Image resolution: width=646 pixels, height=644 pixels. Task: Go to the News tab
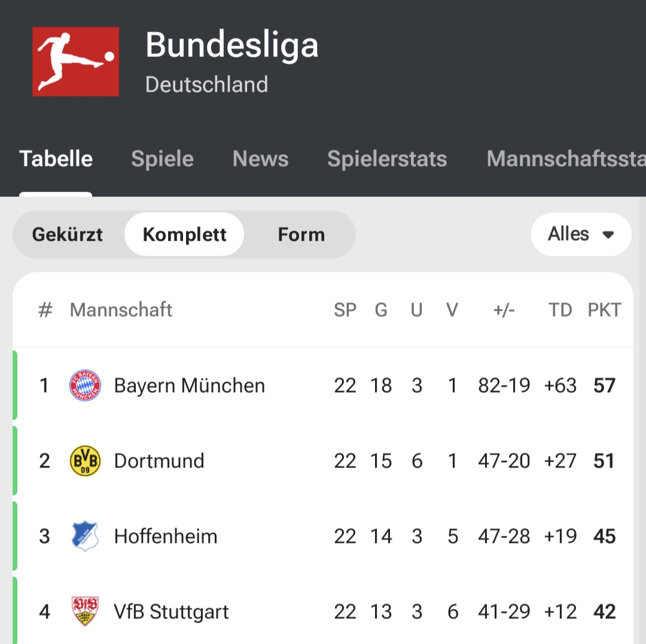coord(260,159)
